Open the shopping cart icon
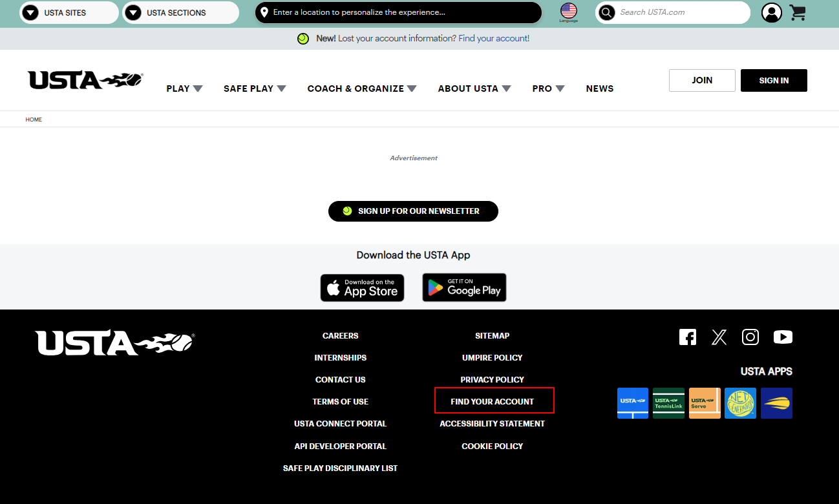The image size is (839, 504). pyautogui.click(x=797, y=13)
